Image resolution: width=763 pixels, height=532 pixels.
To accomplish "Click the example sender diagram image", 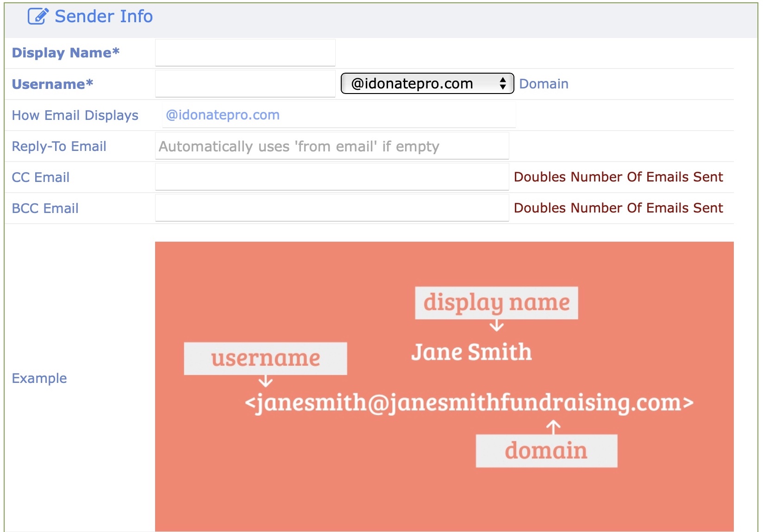I will (x=444, y=387).
